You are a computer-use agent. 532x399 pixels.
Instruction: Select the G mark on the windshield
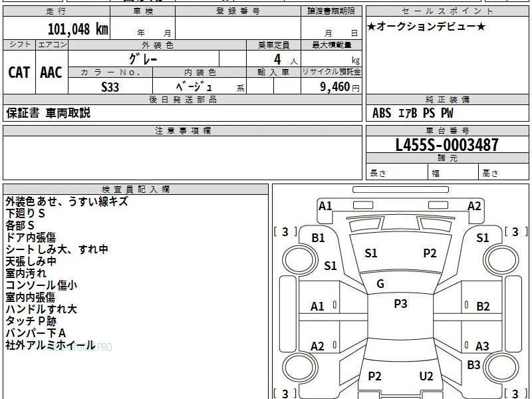[x=380, y=284]
